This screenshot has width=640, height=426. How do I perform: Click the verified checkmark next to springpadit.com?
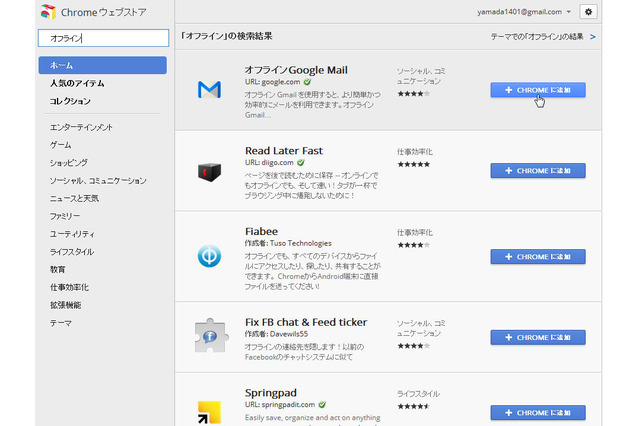pyautogui.click(x=322, y=405)
